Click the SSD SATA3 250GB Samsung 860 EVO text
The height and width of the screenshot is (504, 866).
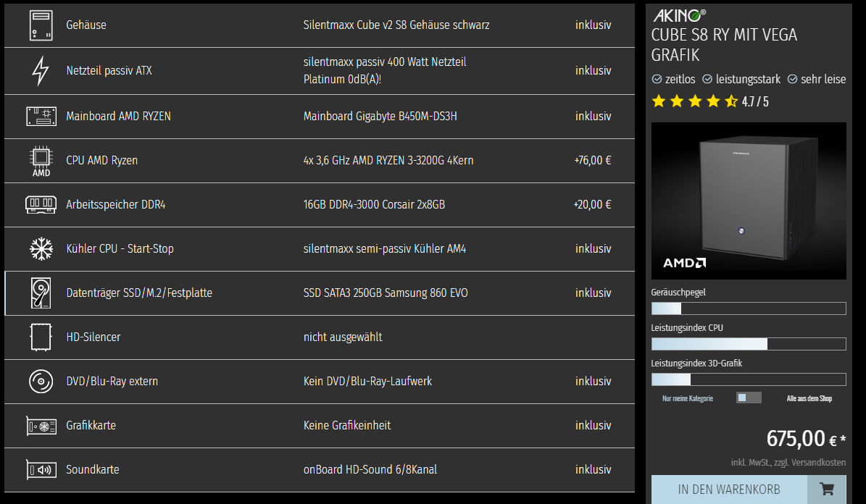tap(386, 293)
